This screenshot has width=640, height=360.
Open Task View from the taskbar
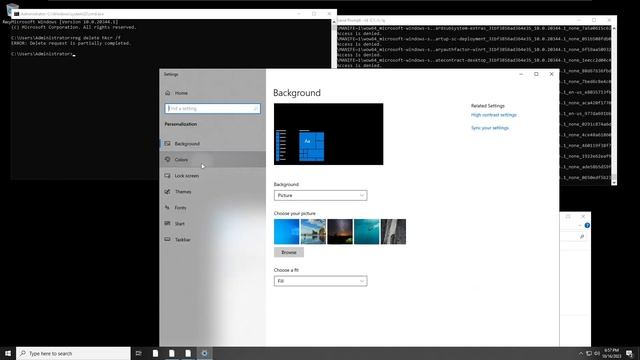click(x=139, y=353)
